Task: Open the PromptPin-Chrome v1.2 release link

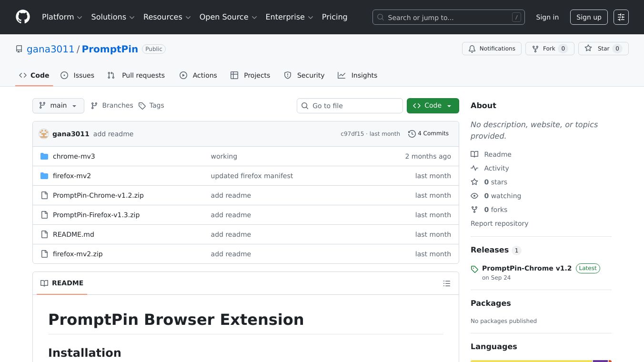Action: pos(526,268)
